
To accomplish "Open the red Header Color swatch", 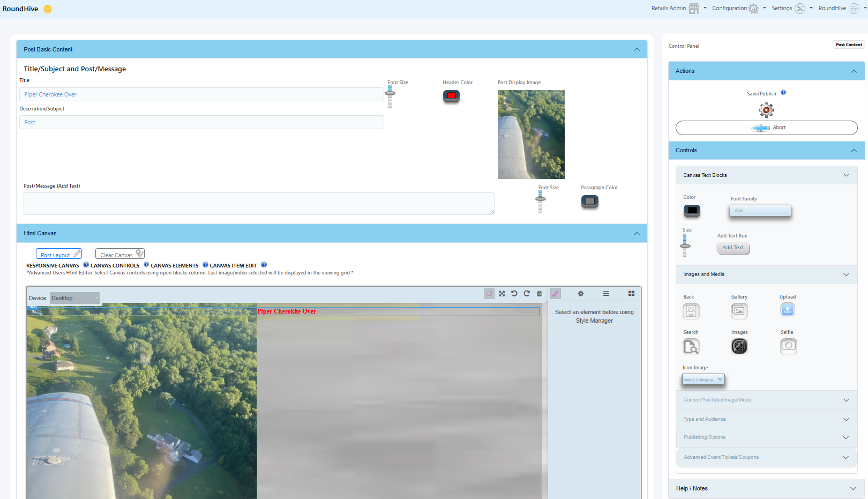I will point(451,96).
